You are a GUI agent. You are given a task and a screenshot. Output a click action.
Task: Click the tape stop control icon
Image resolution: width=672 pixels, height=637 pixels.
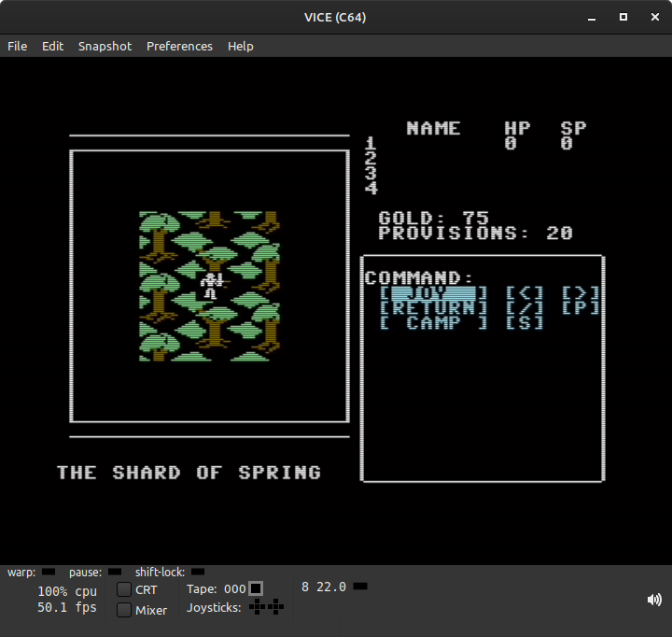pos(256,588)
